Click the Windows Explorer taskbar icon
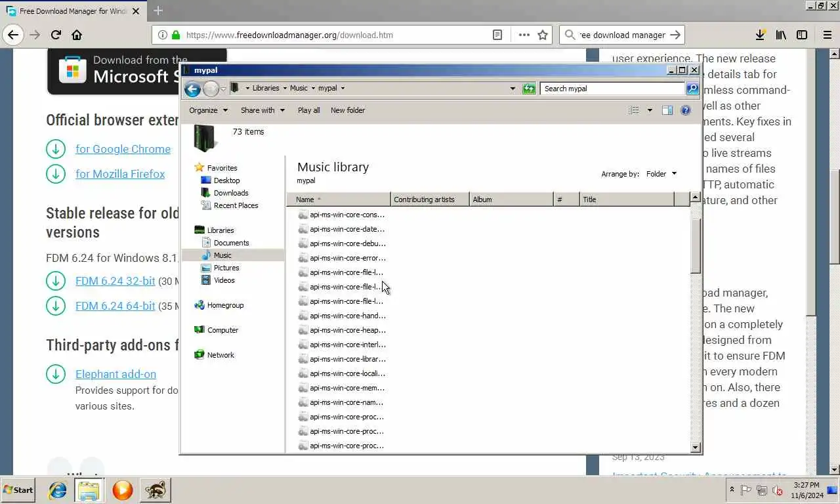This screenshot has height=504, width=840. coord(89,490)
